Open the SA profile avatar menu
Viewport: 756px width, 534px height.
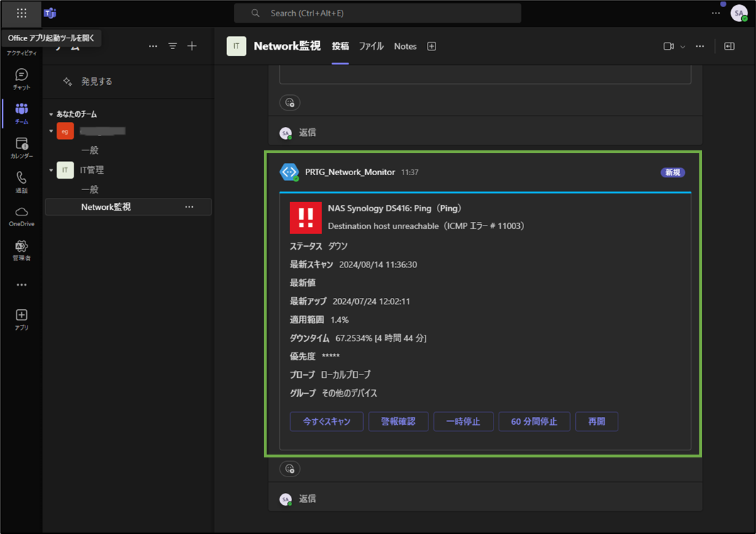click(739, 13)
